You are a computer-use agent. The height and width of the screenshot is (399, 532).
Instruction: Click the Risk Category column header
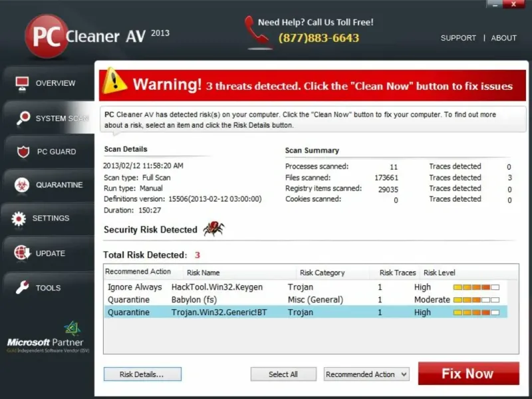click(322, 273)
